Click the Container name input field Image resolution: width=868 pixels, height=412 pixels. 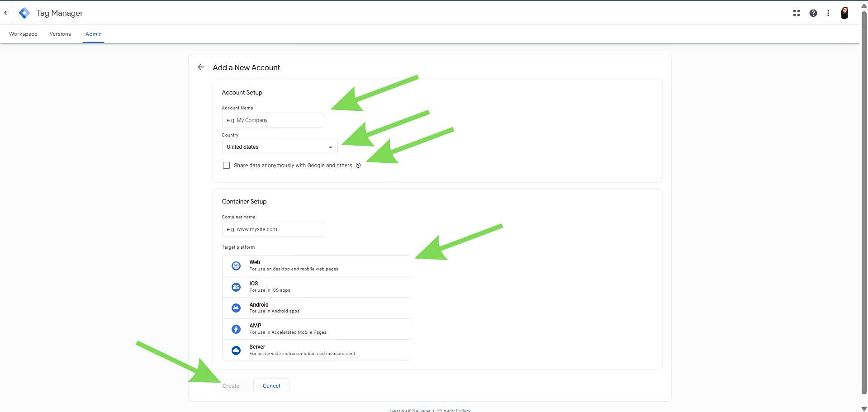[273, 229]
